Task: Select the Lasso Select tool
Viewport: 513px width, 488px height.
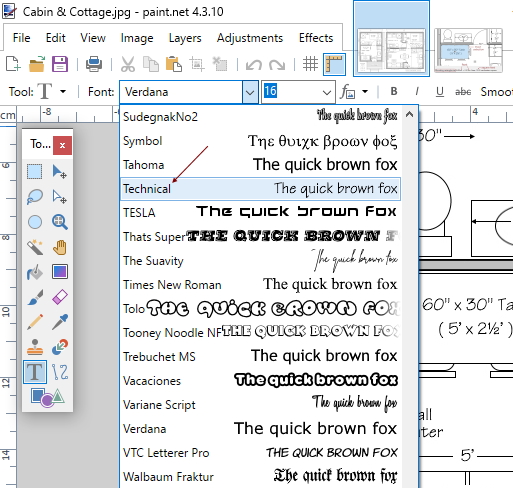Action: (x=35, y=197)
